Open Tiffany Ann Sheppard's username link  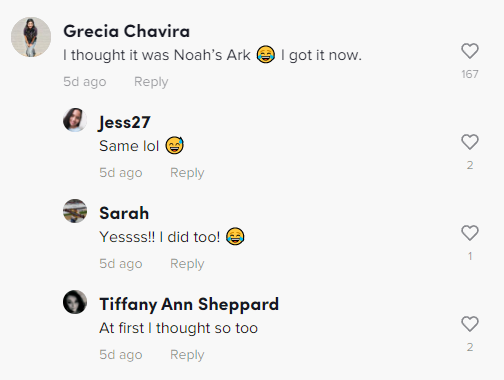189,304
